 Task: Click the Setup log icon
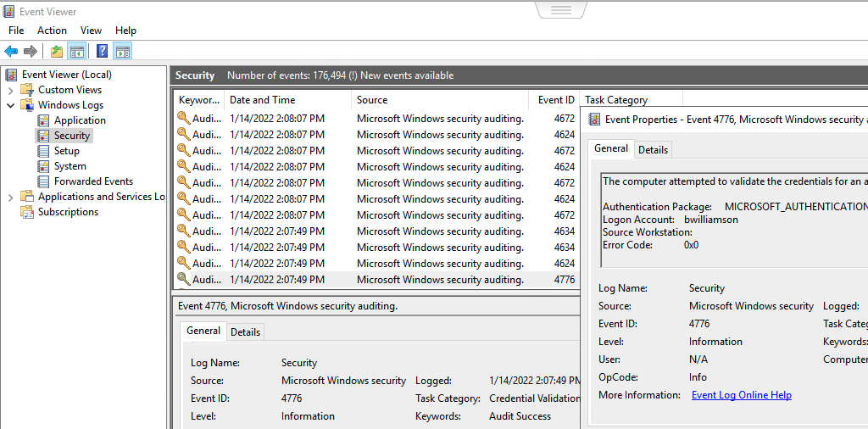point(43,151)
